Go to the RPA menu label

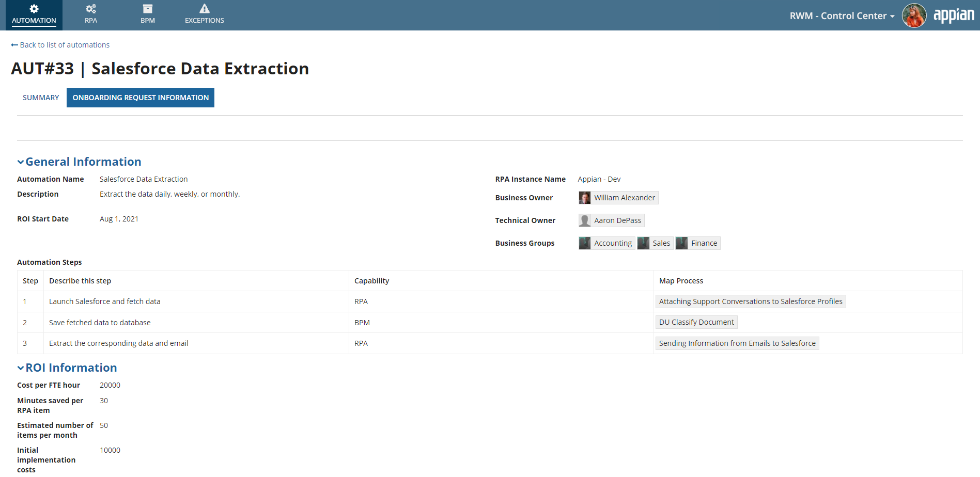pos(91,21)
